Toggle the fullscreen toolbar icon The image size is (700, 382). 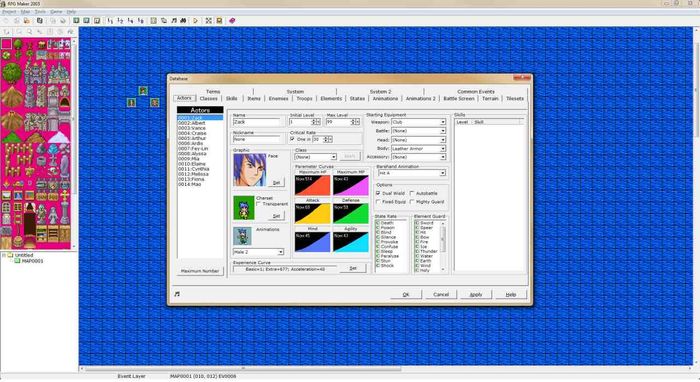208,21
